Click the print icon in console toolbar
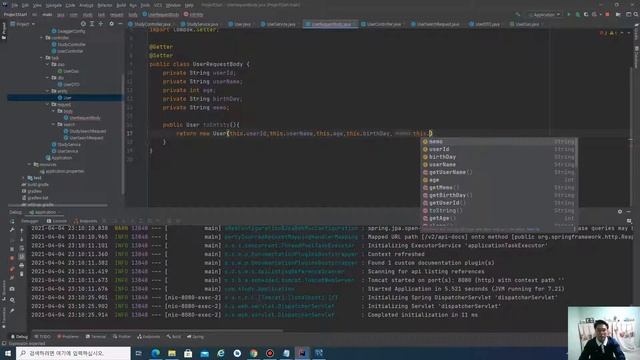This screenshot has height=360, width=640. (x=22, y=265)
